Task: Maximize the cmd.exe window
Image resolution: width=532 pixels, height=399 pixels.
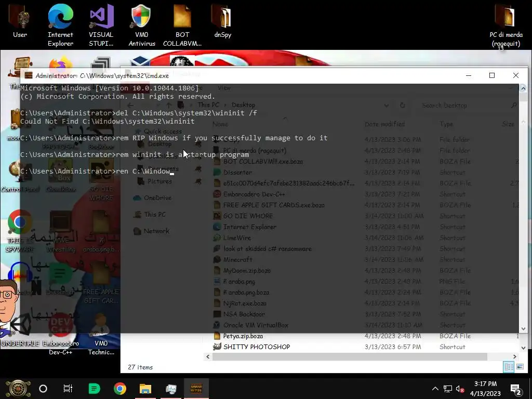Action: click(491, 75)
